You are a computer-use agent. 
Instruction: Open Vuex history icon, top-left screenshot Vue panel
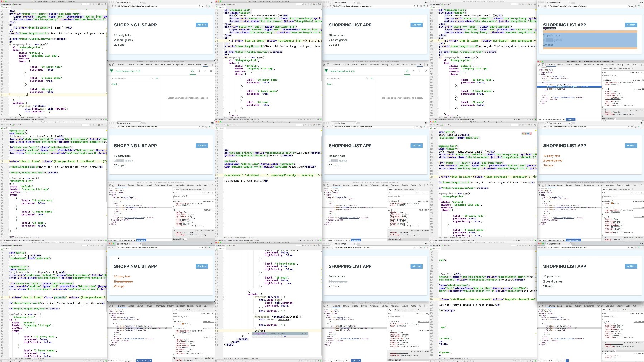[x=199, y=71]
